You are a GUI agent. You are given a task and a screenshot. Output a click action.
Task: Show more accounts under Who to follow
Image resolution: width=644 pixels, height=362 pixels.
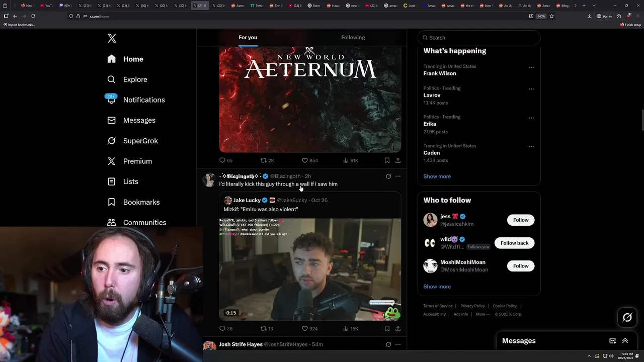click(x=437, y=287)
